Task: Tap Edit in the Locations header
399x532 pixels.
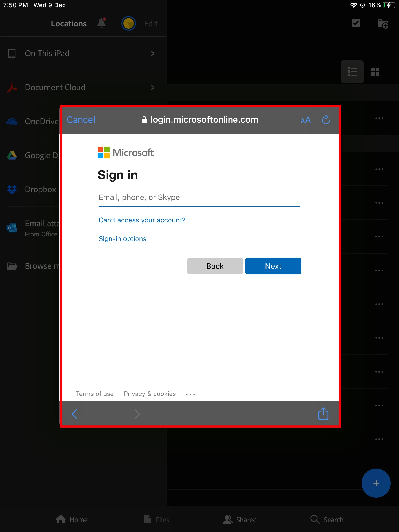Action: click(151, 24)
